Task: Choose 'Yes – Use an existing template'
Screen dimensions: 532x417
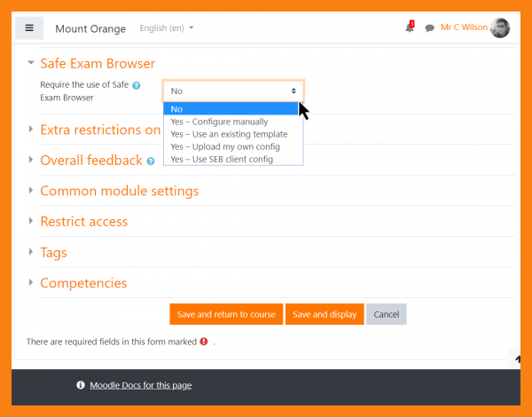Action: point(229,134)
